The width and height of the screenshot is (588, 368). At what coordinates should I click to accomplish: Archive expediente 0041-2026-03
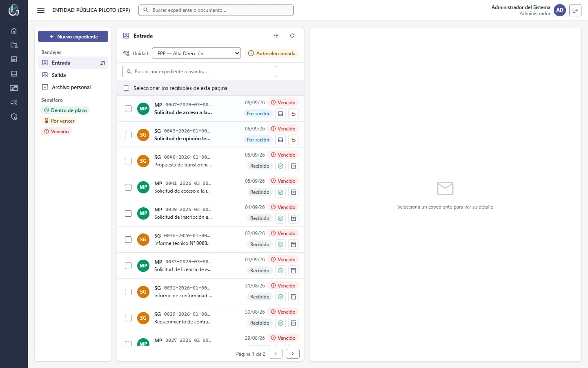(294, 192)
